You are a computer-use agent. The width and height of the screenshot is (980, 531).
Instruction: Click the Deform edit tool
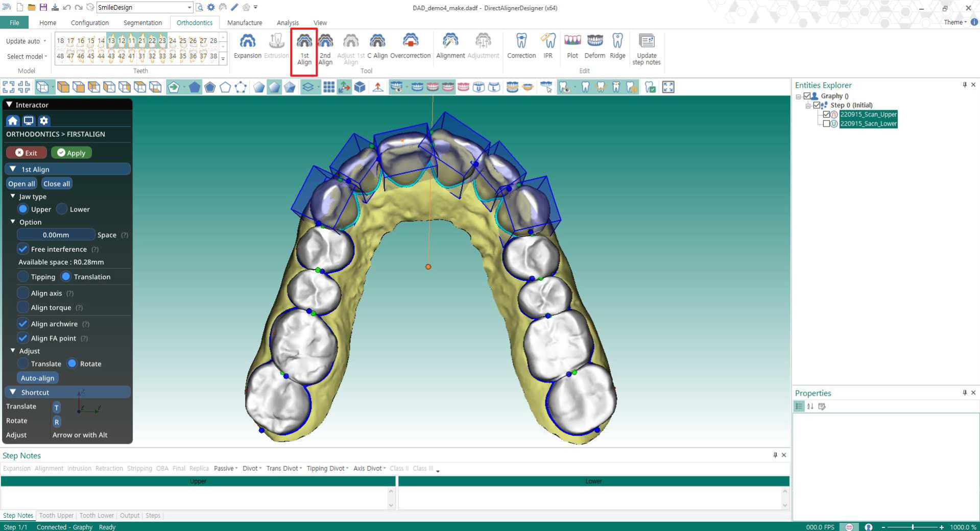[x=594, y=41]
